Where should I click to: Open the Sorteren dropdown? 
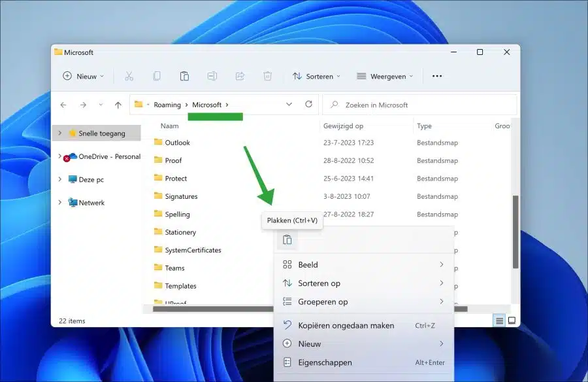pos(316,77)
